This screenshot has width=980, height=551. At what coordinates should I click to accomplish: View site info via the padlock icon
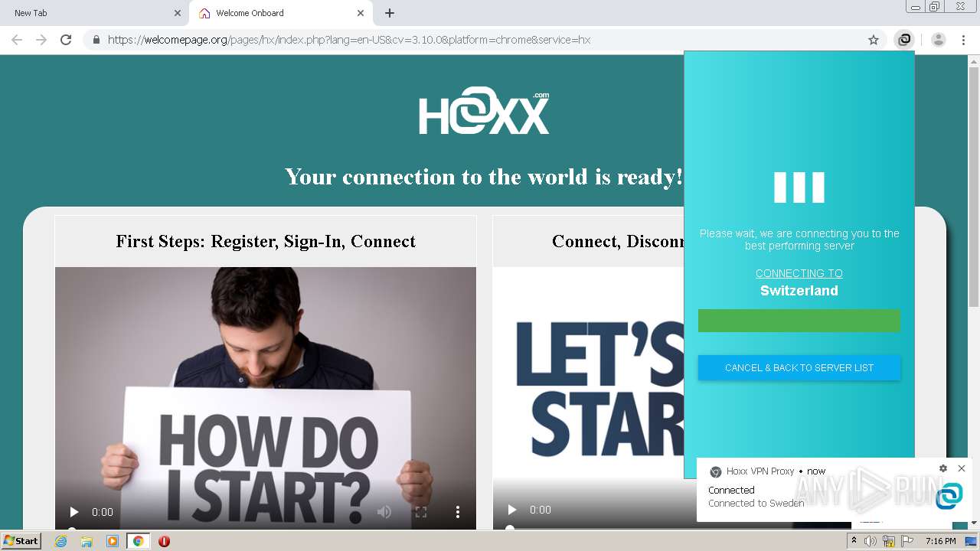point(96,40)
